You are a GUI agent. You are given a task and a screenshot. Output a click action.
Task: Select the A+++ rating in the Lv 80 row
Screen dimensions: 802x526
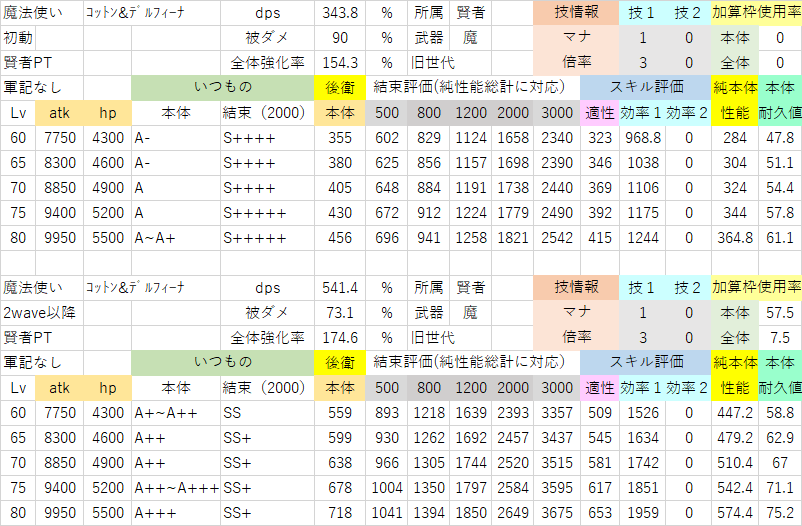click(x=175, y=513)
